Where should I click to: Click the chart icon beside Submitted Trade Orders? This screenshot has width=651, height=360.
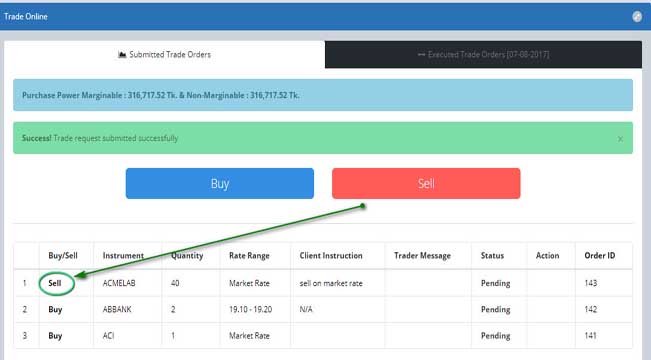(x=122, y=54)
